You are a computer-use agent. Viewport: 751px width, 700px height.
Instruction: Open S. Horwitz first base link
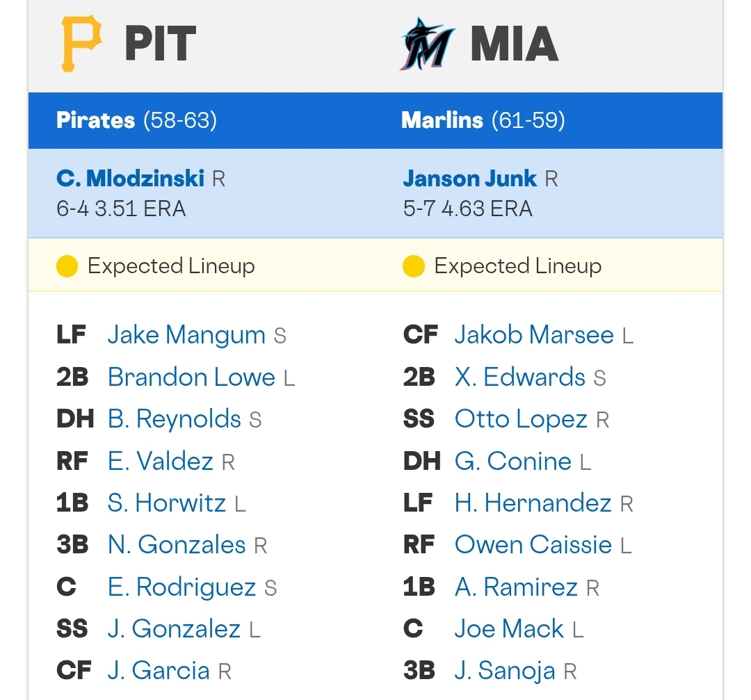coord(167,503)
